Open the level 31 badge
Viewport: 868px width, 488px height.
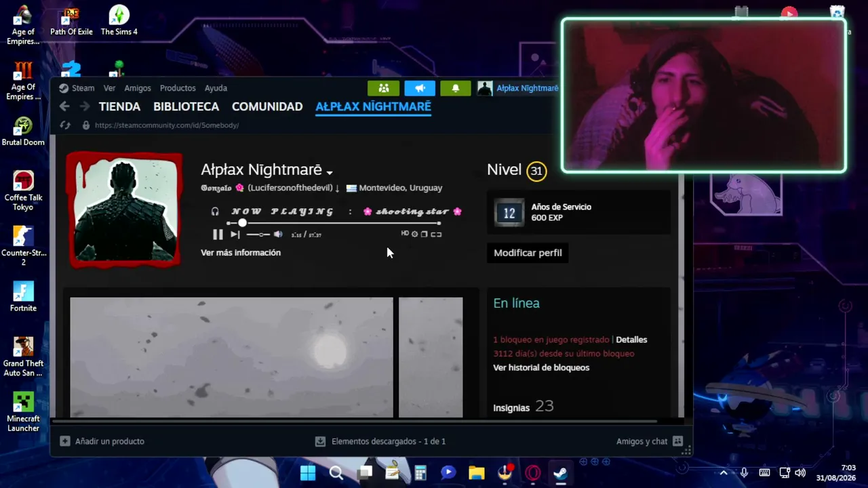point(536,171)
